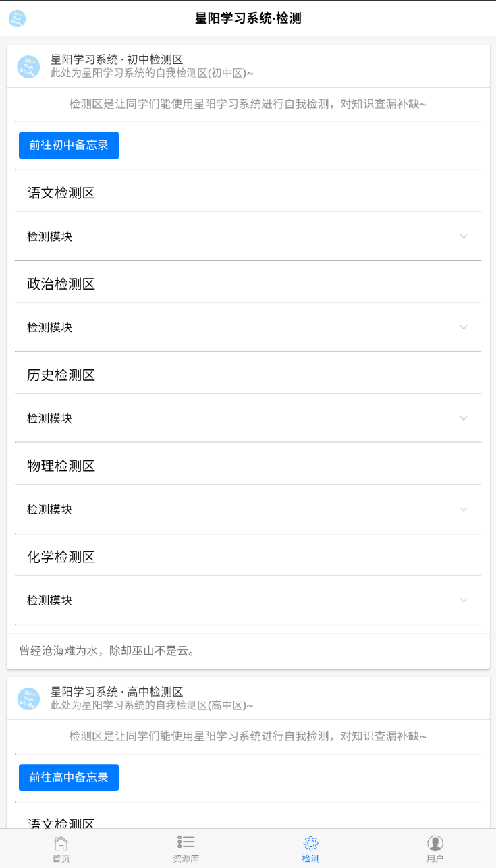Image resolution: width=496 pixels, height=868 pixels.
Task: Click the app logo in top header
Action: [17, 18]
